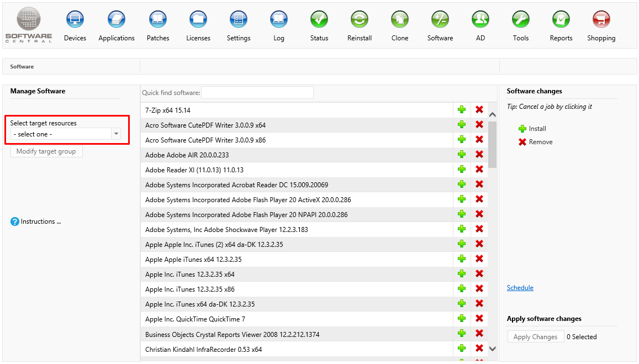639x364 pixels.
Task: Open the AD icon in toolbar
Action: click(480, 20)
